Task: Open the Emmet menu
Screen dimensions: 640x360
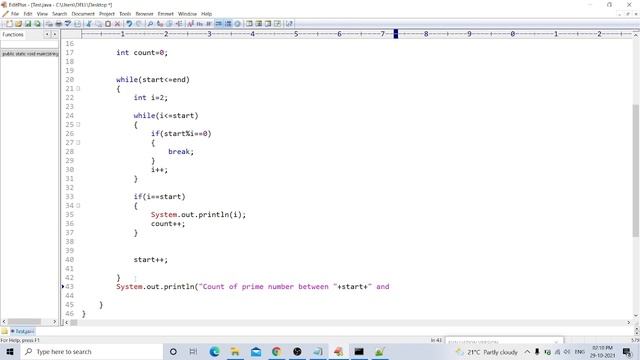Action: click(165, 14)
